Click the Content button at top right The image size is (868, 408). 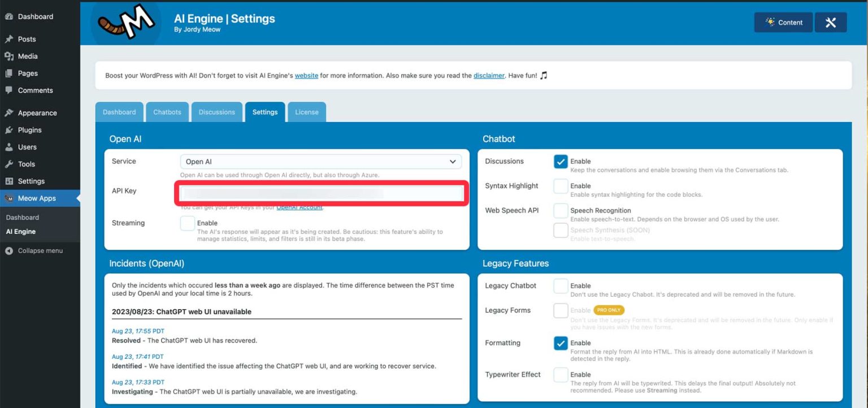783,22
